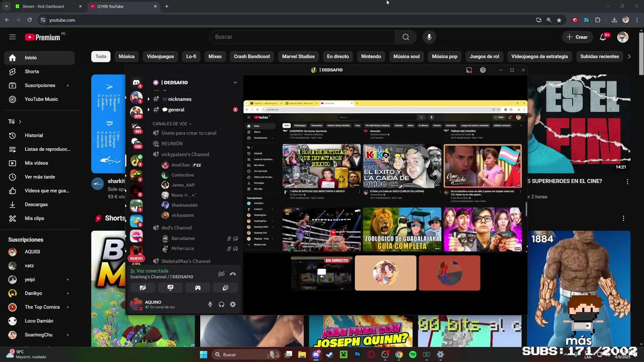This screenshot has width=644, height=362.
Task: Toggle Discord microphone mute
Action: (210, 304)
